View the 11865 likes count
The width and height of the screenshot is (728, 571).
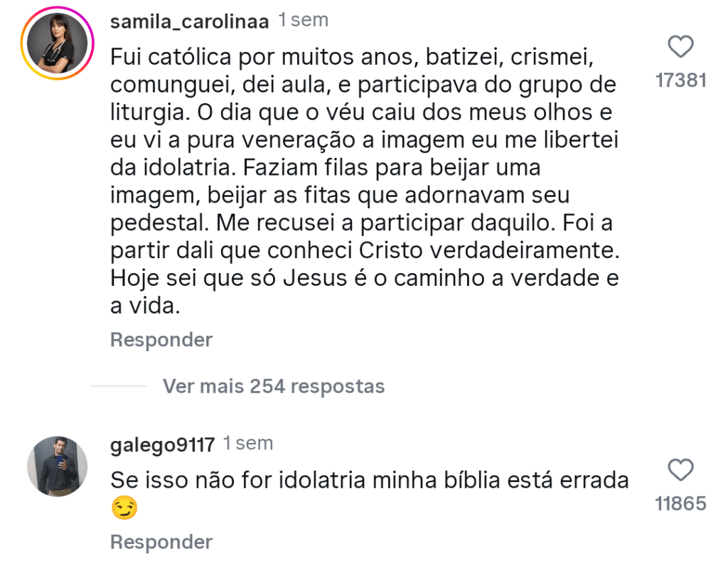[680, 503]
